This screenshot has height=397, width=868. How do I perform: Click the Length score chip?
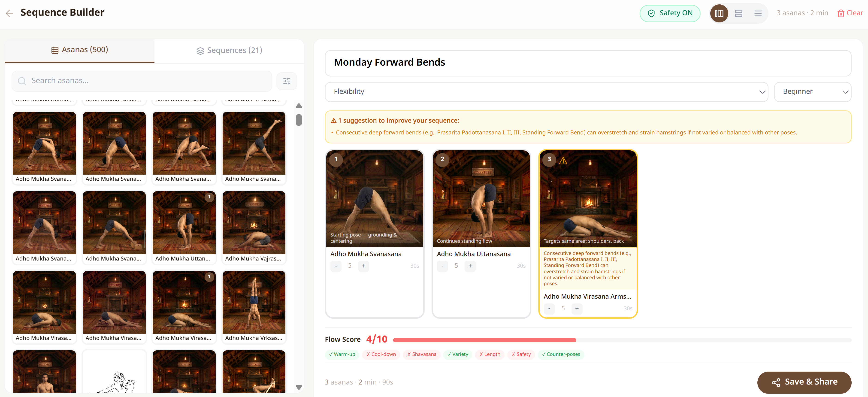[490, 354]
